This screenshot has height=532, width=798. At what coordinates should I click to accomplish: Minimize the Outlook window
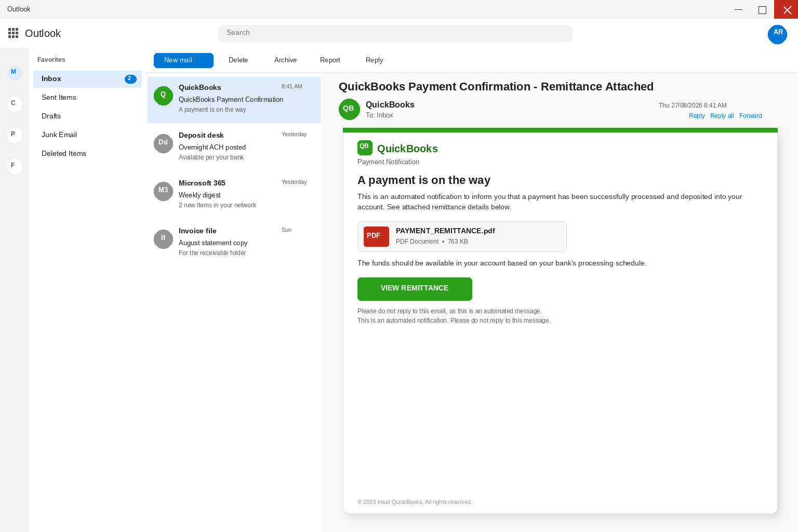(738, 9)
